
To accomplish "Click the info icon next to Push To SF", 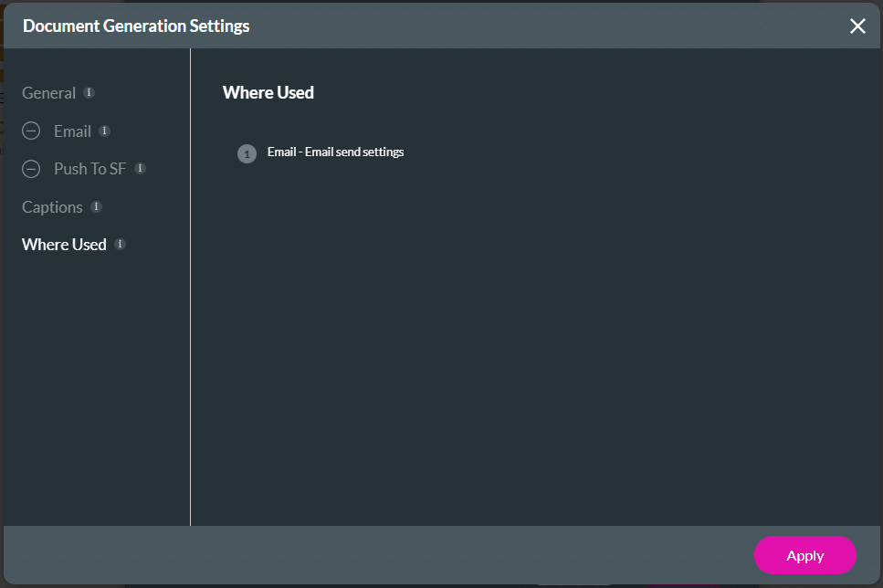I will [140, 168].
